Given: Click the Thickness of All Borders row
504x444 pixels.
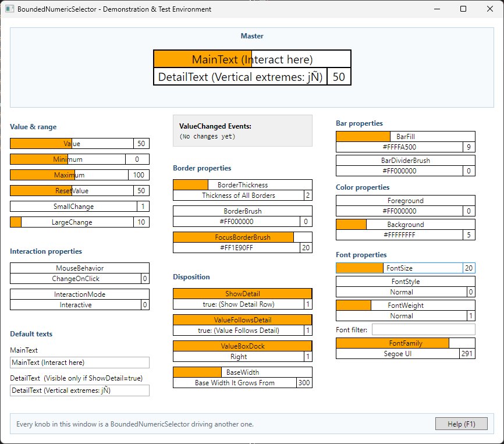Looking at the screenshot, I should pos(239,196).
